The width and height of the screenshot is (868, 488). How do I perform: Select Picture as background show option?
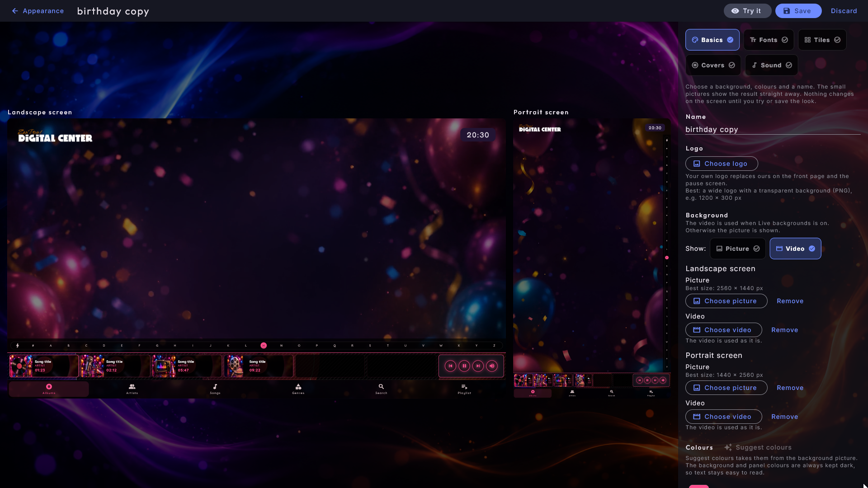coord(737,249)
